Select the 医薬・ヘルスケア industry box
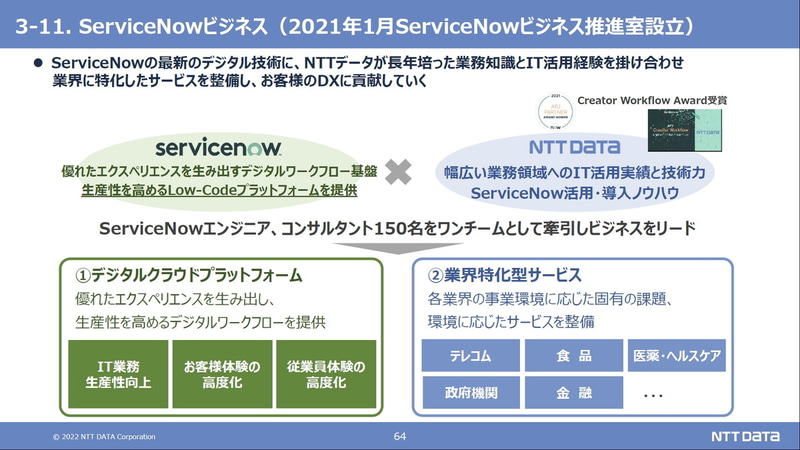The height and width of the screenshot is (450, 800). [x=677, y=355]
